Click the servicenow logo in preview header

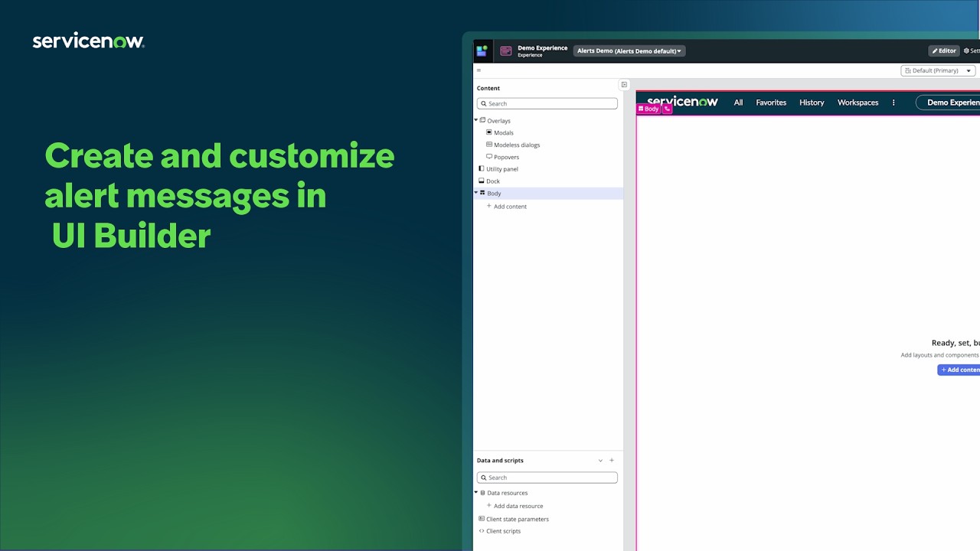pyautogui.click(x=682, y=102)
